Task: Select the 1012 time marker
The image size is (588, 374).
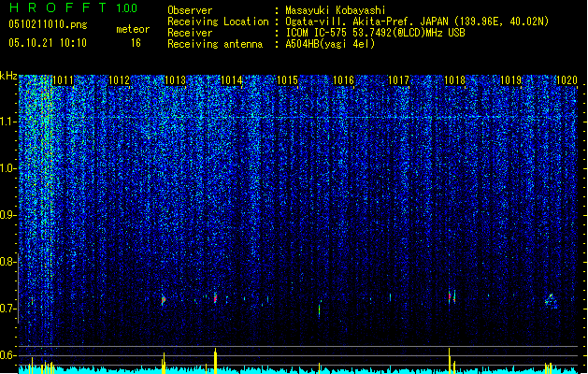Action: [119, 80]
